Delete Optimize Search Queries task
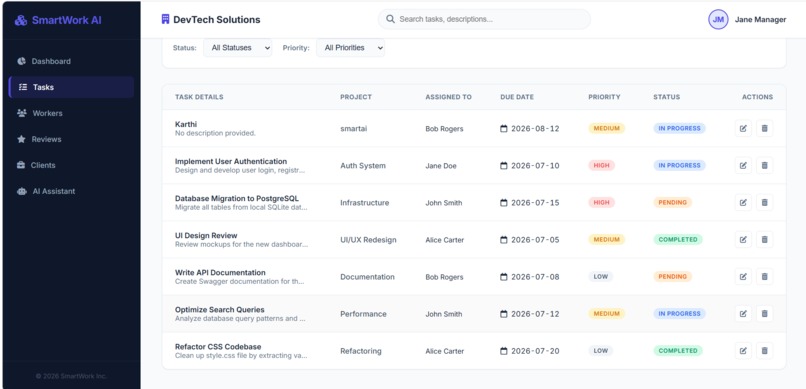Screen dimensions: 806x389 click(x=764, y=313)
